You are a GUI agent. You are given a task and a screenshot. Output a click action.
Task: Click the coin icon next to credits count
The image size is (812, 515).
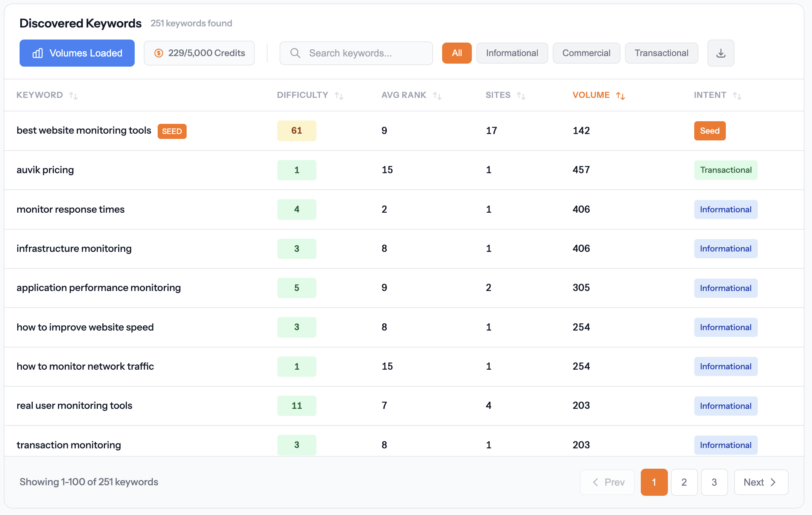(x=160, y=53)
